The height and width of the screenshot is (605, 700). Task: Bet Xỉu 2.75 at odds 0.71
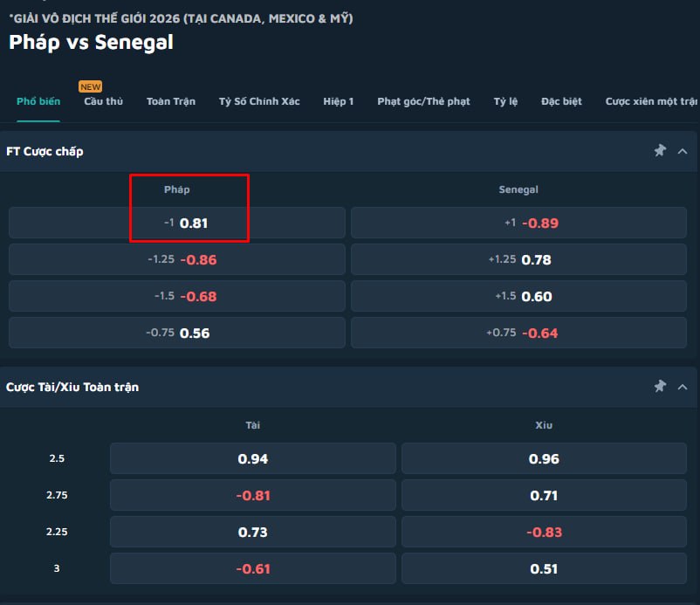pos(544,495)
